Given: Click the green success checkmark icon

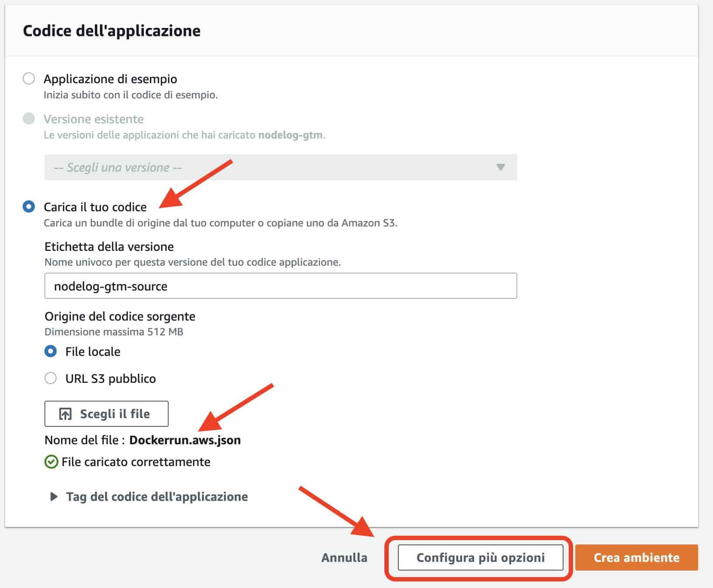Looking at the screenshot, I should point(52,462).
